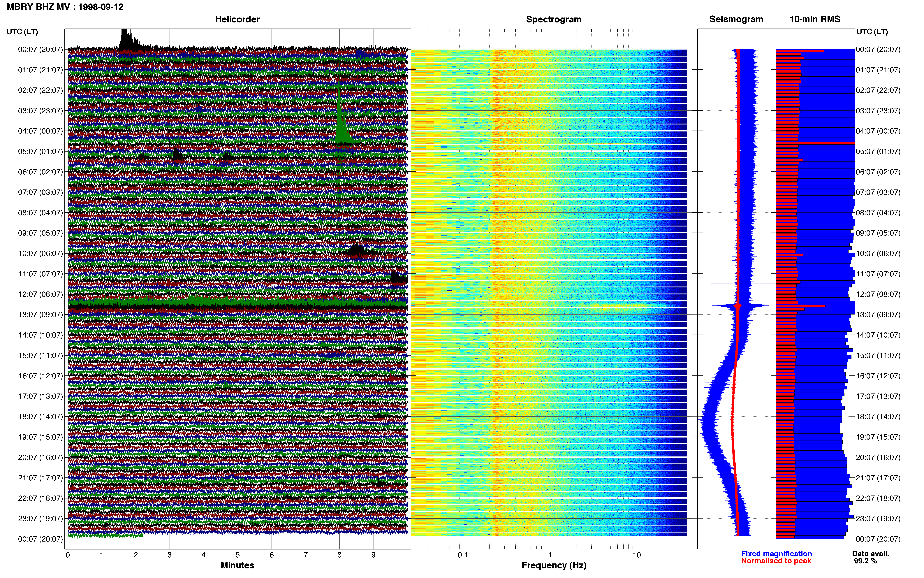This screenshot has width=924, height=578.
Task: Click '16:07 (12:07)' on the Helicorder axis
Action: (x=40, y=376)
